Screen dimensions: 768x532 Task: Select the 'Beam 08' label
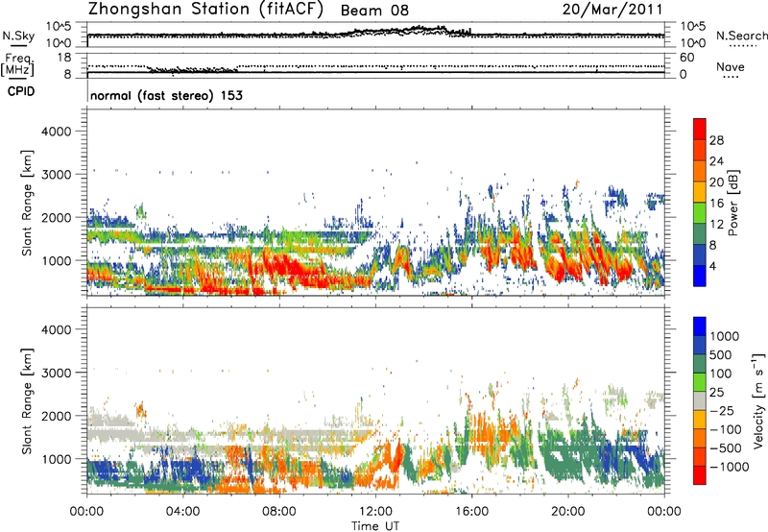click(374, 11)
